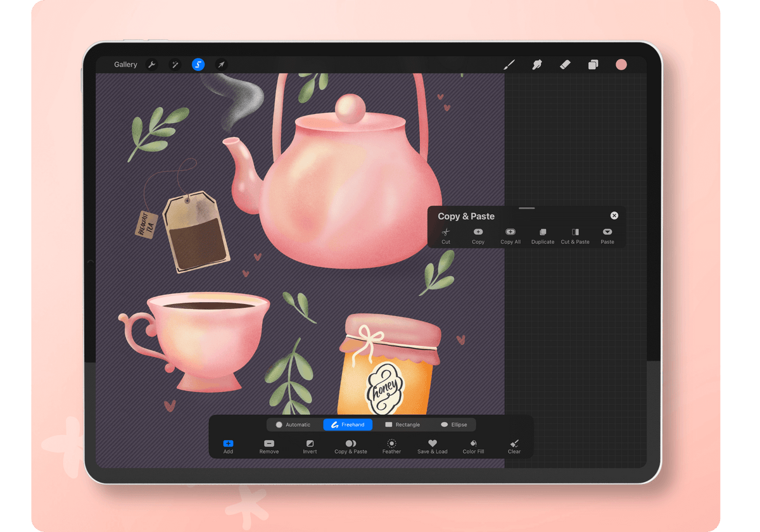Toggle the Selection tool
The height and width of the screenshot is (532, 760).
198,65
